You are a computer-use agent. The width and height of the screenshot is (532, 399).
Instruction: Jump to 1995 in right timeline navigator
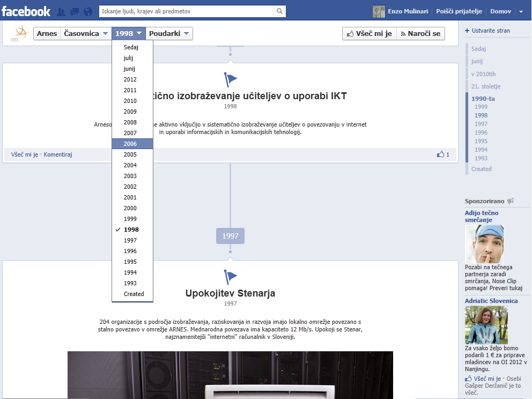pyautogui.click(x=481, y=141)
